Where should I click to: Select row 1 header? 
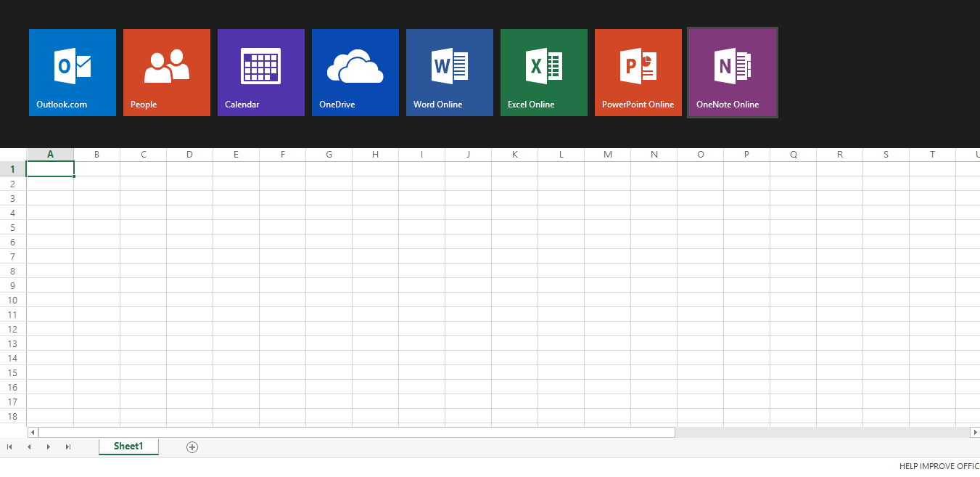(13, 169)
